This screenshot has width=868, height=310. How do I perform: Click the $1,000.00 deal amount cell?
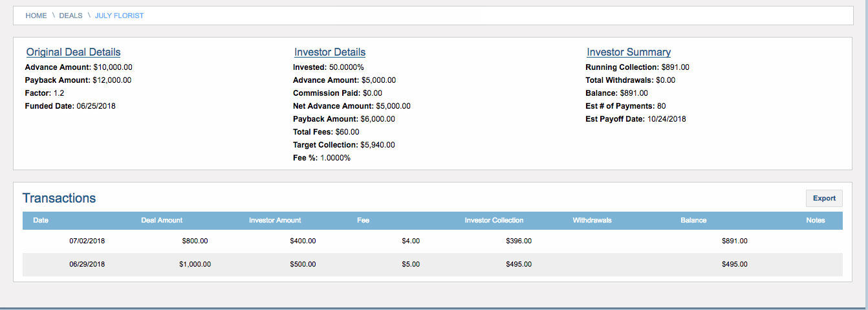click(195, 264)
